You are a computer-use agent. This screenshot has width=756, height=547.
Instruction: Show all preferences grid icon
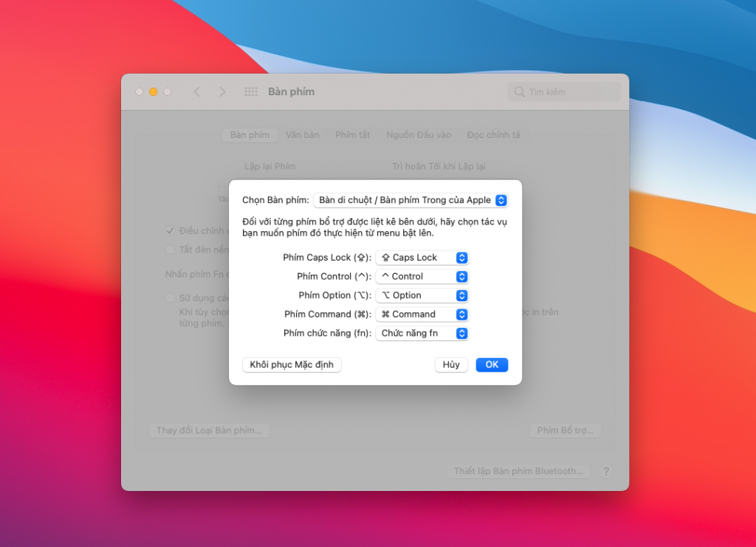pyautogui.click(x=251, y=92)
